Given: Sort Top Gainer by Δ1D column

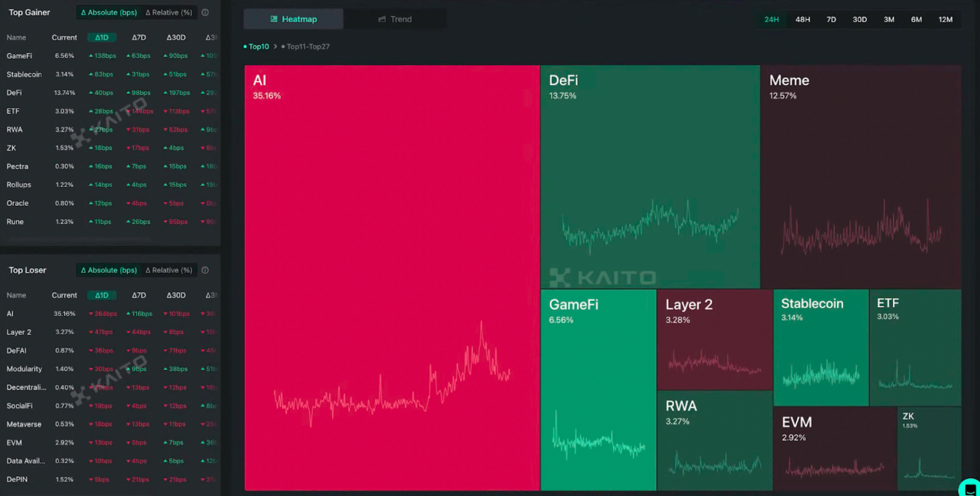Looking at the screenshot, I should click(x=102, y=37).
